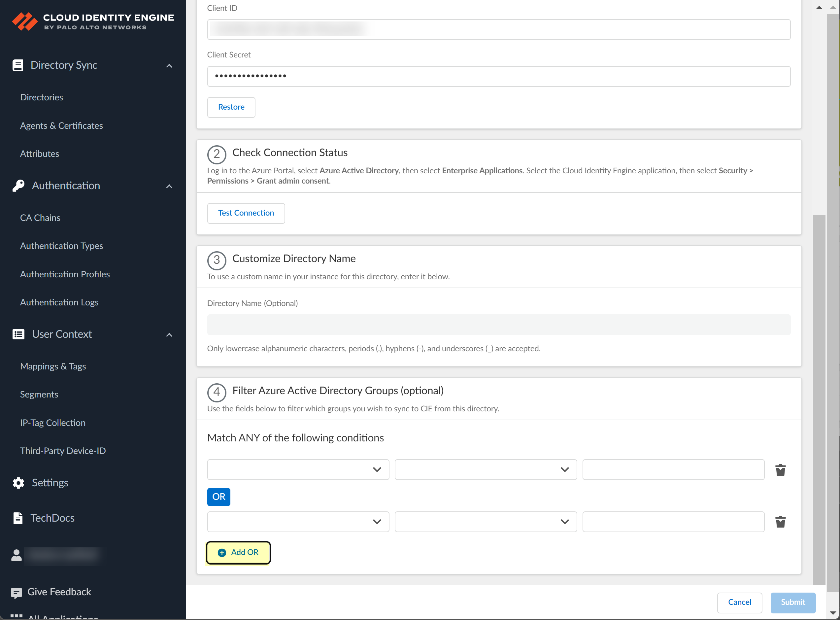The height and width of the screenshot is (620, 840).
Task: Open Settings via the gear icon
Action: point(18,483)
